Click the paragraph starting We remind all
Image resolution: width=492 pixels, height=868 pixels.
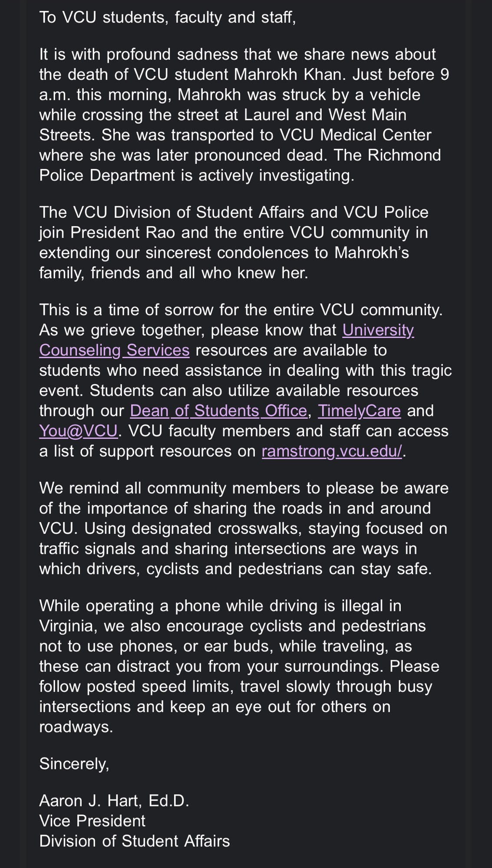[243, 529]
